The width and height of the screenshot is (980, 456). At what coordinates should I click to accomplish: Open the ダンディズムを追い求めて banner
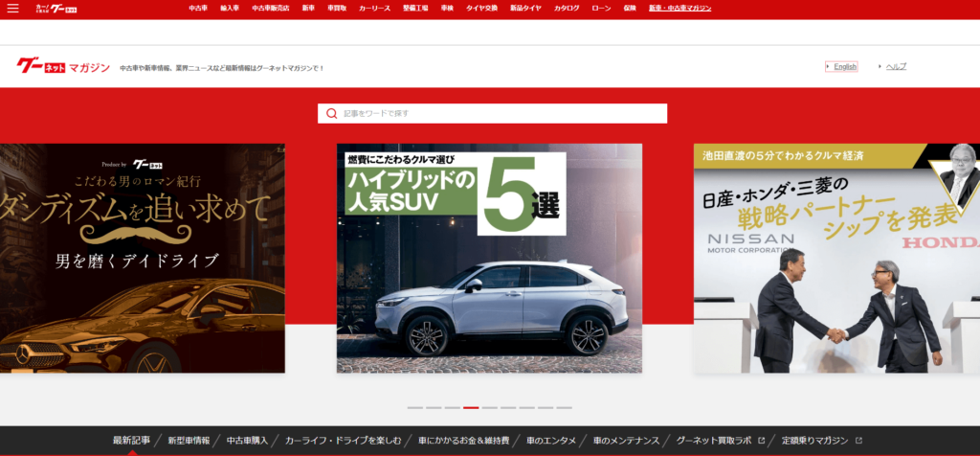pos(143,259)
